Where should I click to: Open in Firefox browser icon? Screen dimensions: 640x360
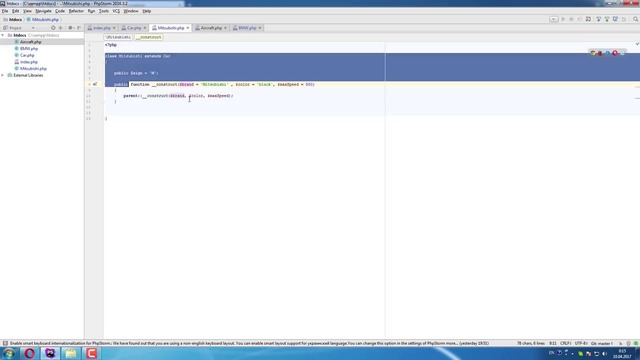point(600,53)
